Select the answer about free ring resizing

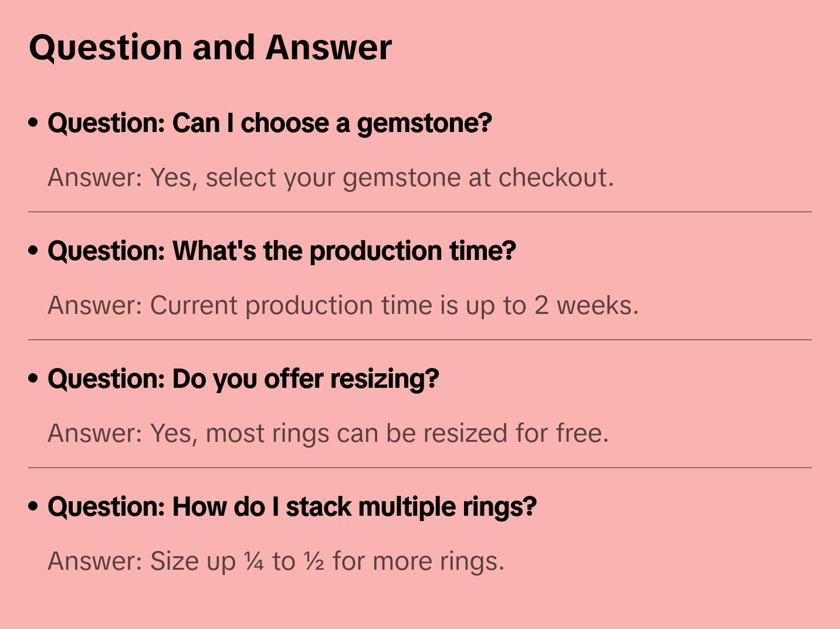(x=328, y=434)
